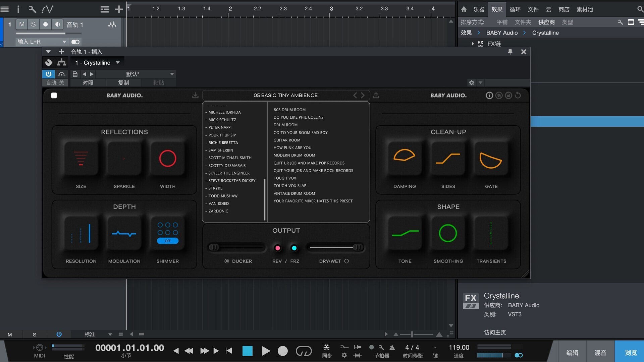Open the RESOLUTION depth control
The height and width of the screenshot is (362, 644).
pos(81,233)
